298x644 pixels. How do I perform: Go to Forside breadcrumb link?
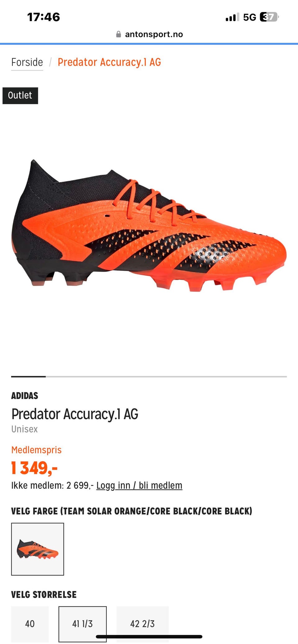pyautogui.click(x=27, y=62)
